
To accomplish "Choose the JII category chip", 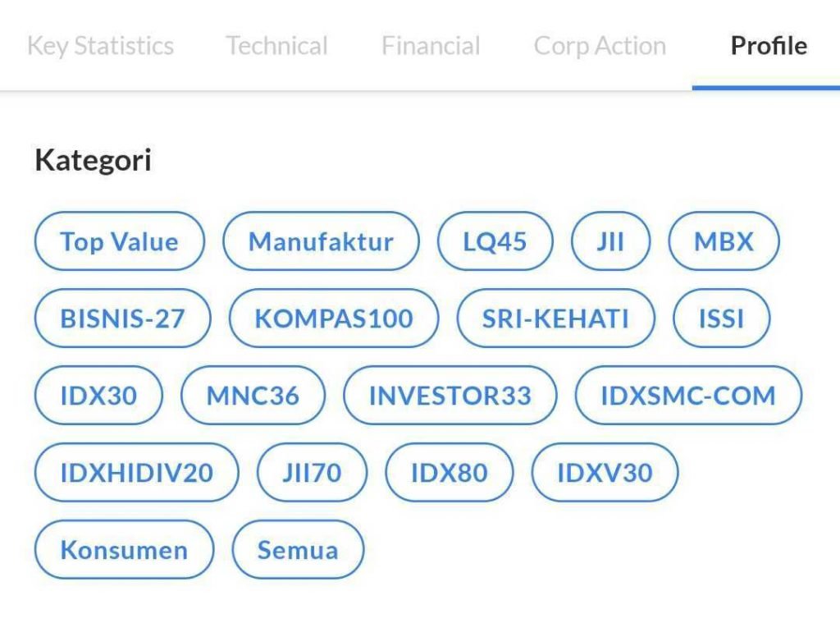I will [x=610, y=241].
